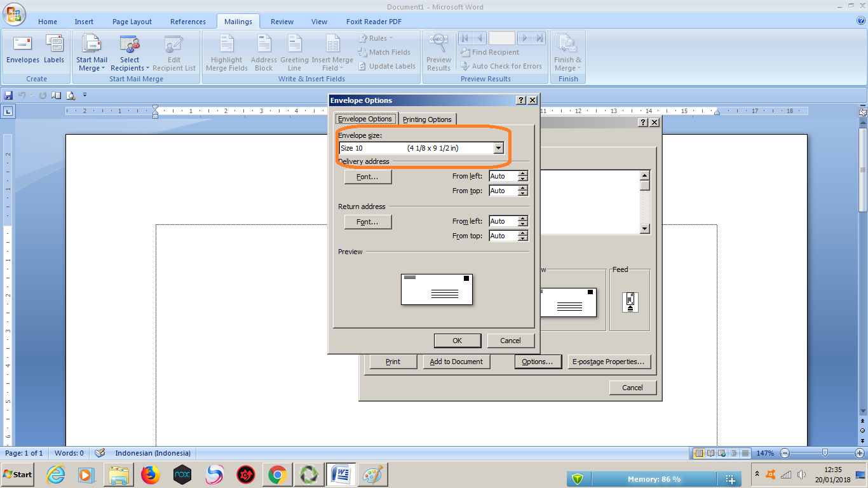Image resolution: width=868 pixels, height=488 pixels.
Task: Click Highlight Merge Fields
Action: pos(226,53)
